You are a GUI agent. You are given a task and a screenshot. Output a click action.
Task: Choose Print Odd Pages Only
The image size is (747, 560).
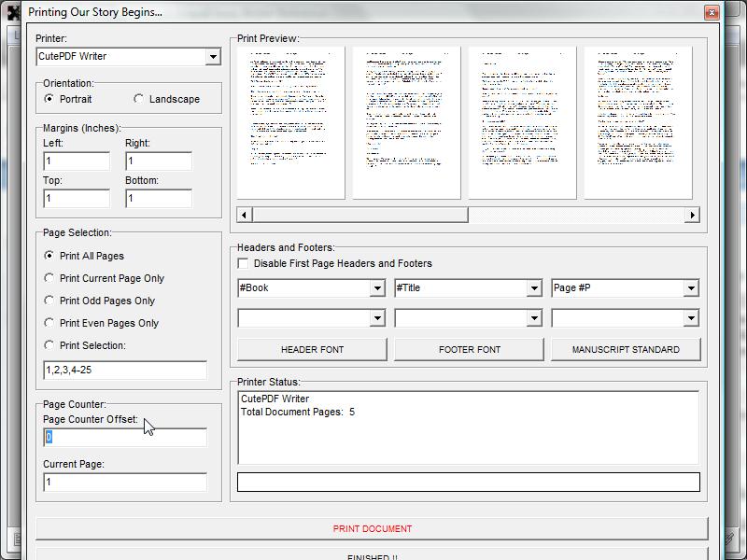tap(49, 301)
